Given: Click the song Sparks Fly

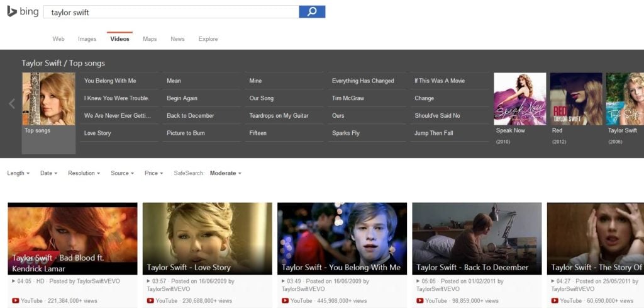Looking at the screenshot, I should coord(346,133).
